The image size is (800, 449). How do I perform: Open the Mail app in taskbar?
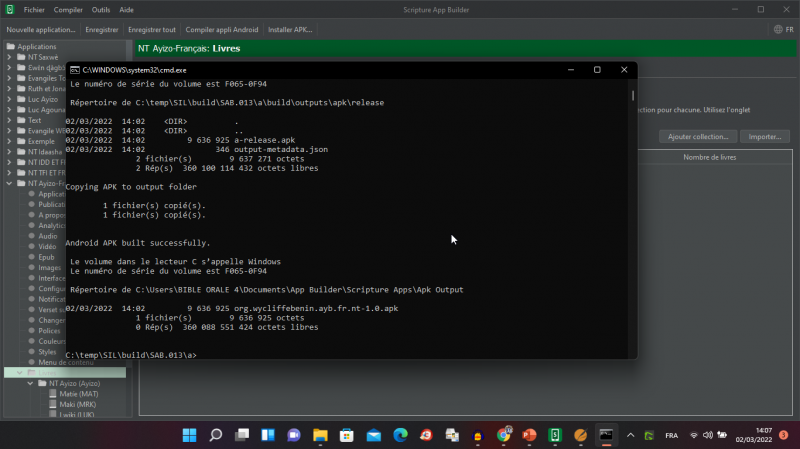tap(373, 435)
